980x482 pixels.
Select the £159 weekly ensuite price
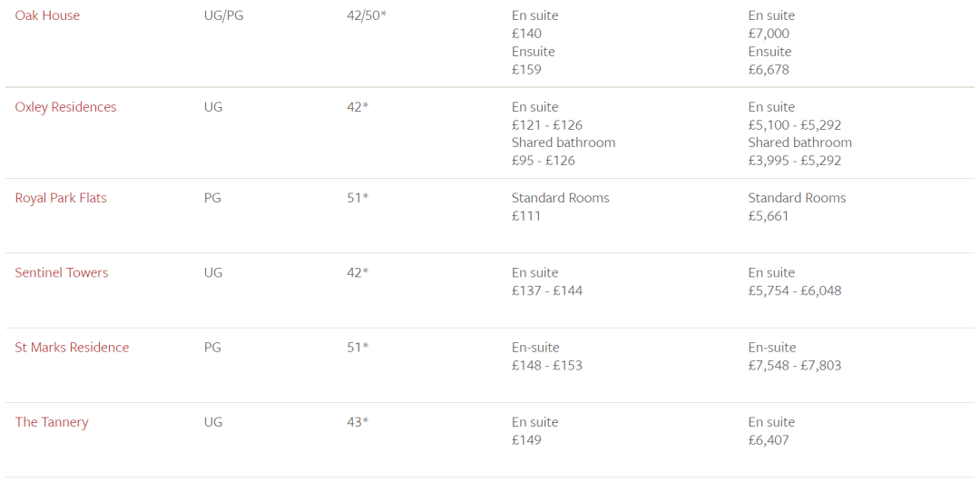pos(526,70)
